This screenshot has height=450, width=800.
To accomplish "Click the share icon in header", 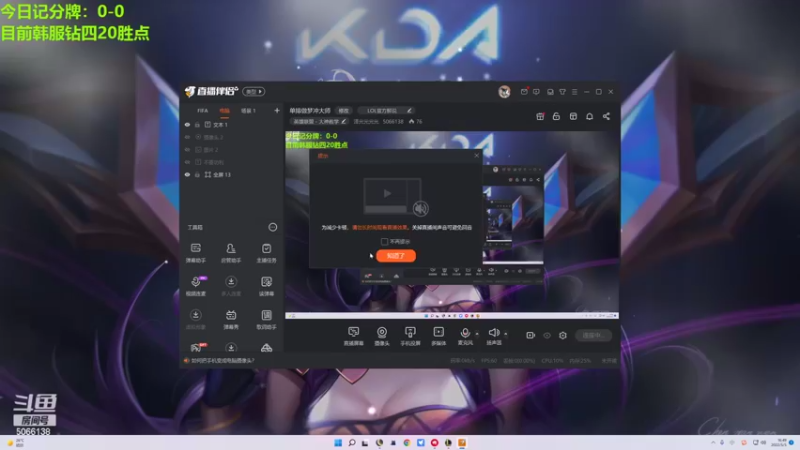I will coord(606,116).
